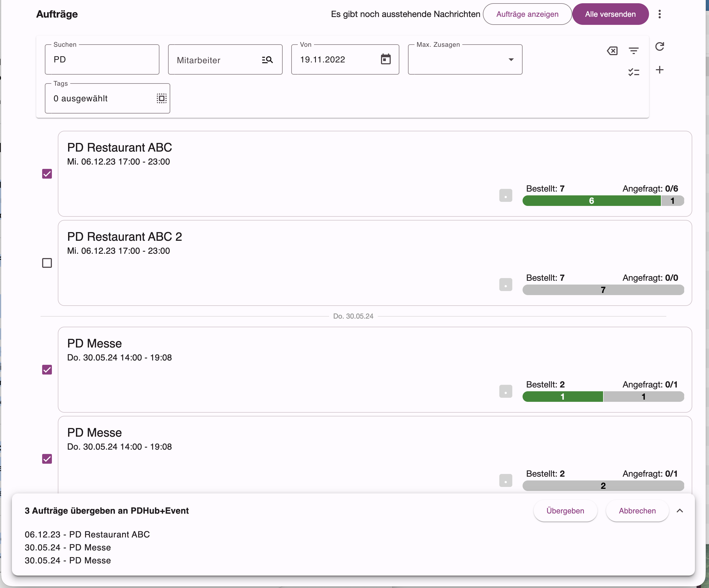Uncheck the first PD Messe checkbox
This screenshot has width=709, height=588.
(47, 370)
